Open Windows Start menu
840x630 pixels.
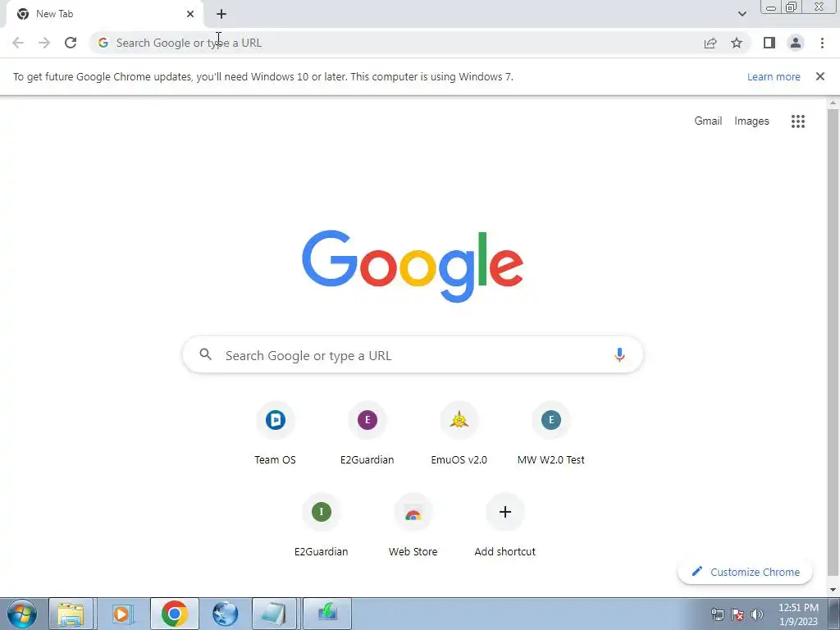[22, 614]
